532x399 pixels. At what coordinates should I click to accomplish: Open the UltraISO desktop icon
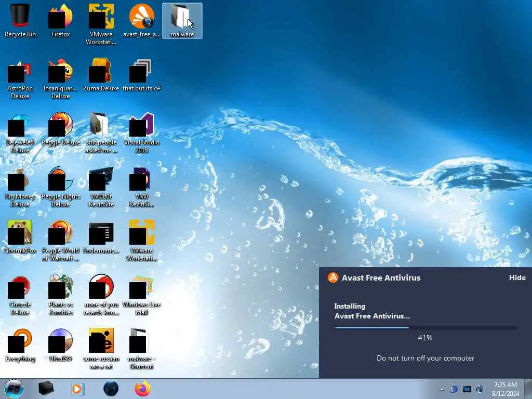60,345
